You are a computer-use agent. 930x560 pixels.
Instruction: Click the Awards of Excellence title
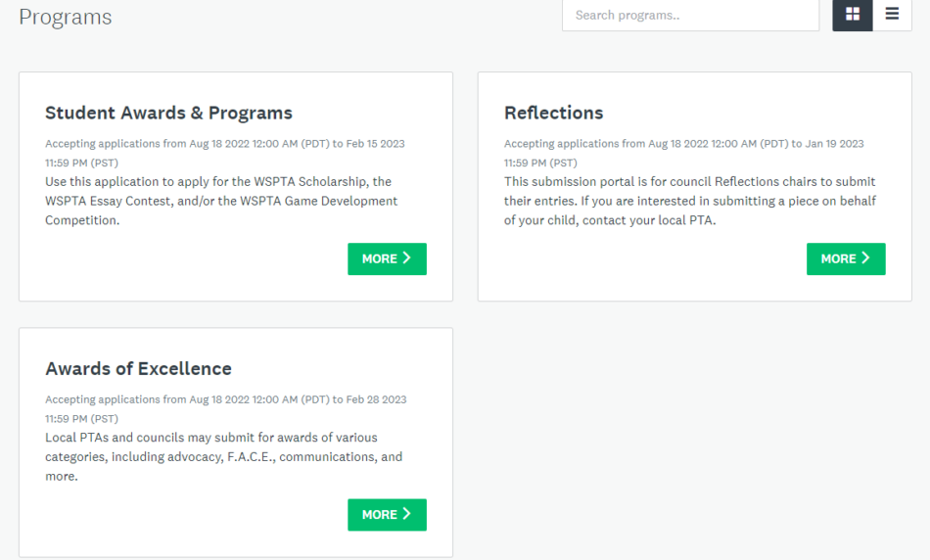(x=138, y=368)
